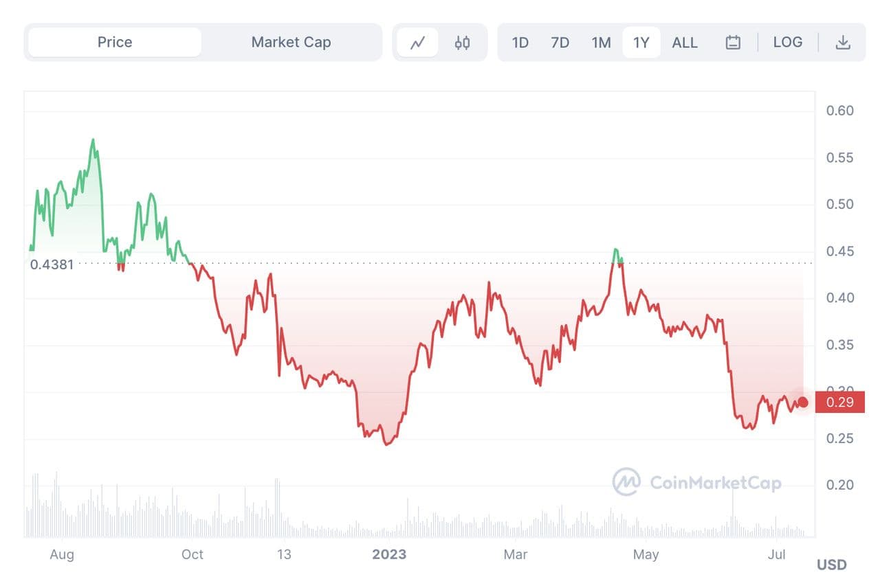Click the CoinMarketCap watermark logo

click(696, 482)
